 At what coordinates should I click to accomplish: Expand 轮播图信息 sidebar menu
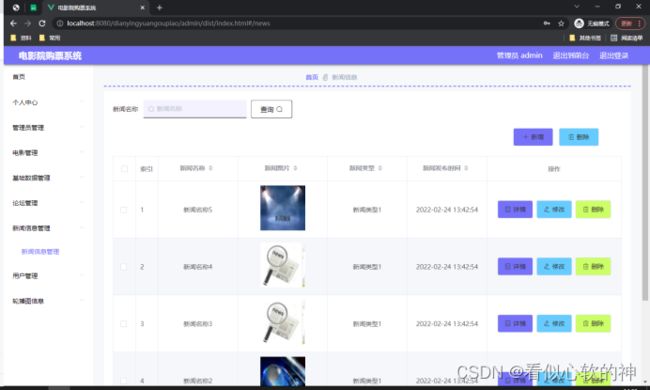[x=48, y=301]
